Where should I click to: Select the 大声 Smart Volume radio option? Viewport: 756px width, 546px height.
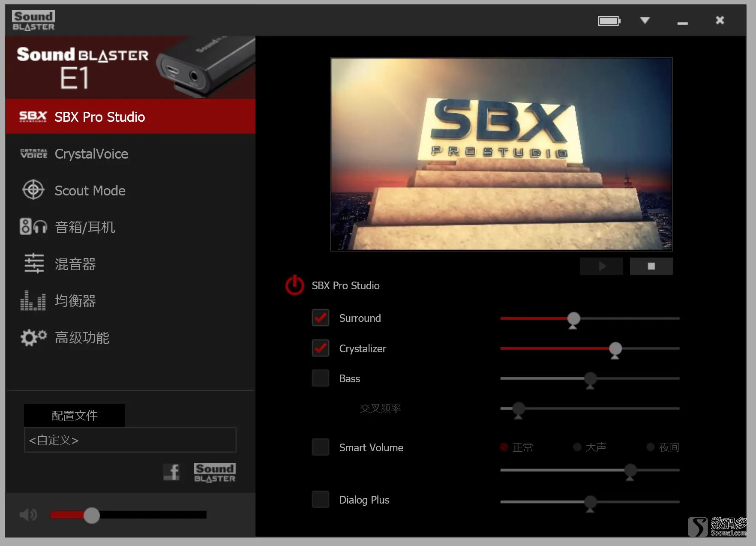pyautogui.click(x=577, y=447)
